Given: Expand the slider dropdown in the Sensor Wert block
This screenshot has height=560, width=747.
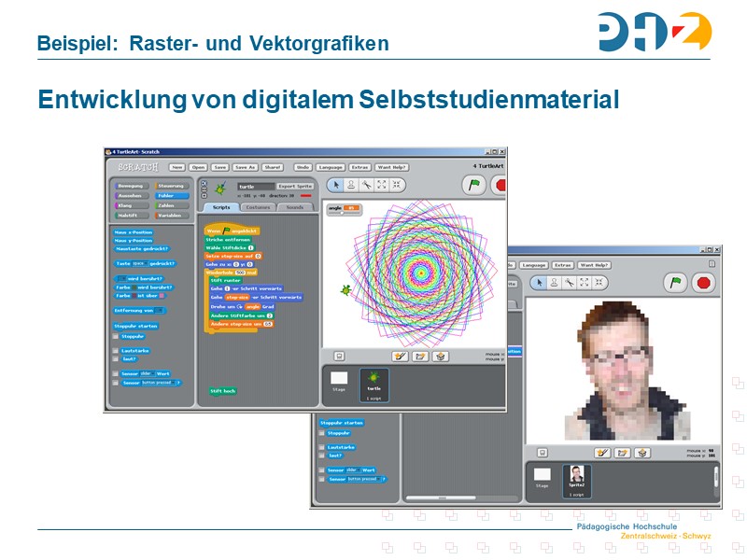Looking at the screenshot, I should point(153,373).
